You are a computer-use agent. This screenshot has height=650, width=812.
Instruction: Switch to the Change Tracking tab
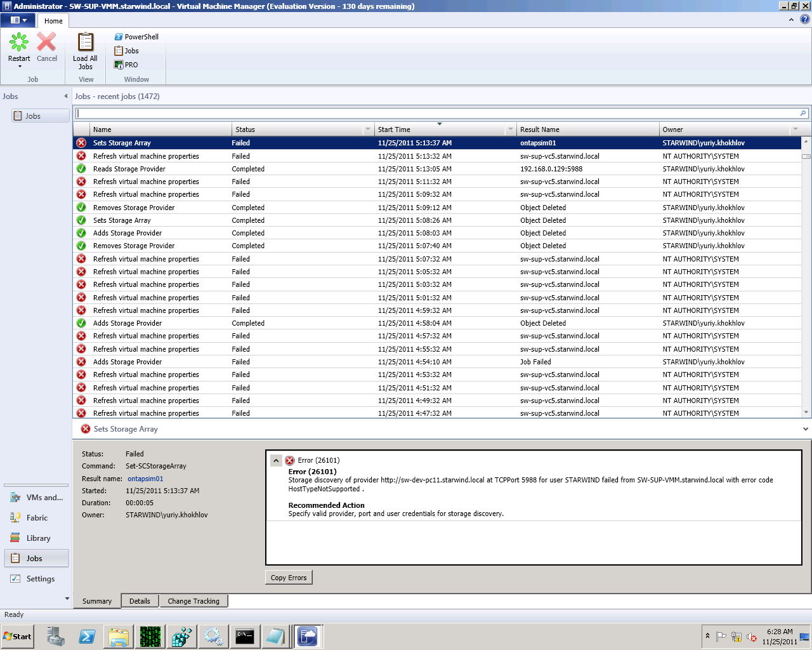[x=193, y=601]
